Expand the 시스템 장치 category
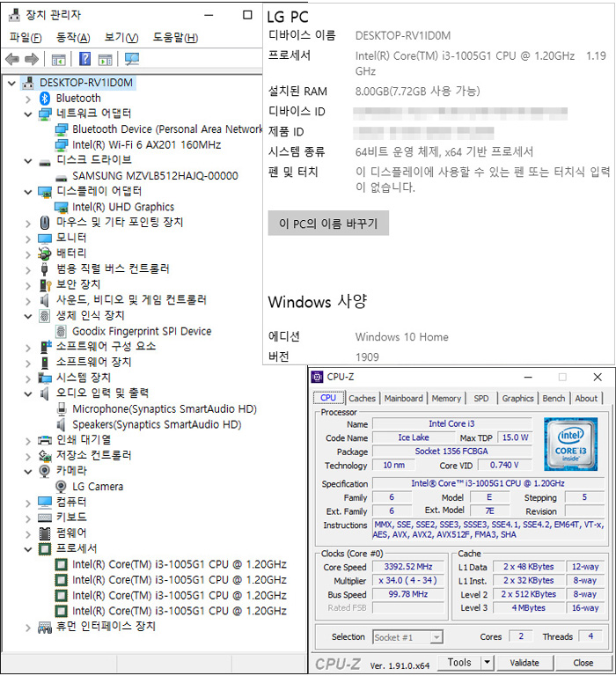The width and height of the screenshot is (616, 676). (x=28, y=378)
